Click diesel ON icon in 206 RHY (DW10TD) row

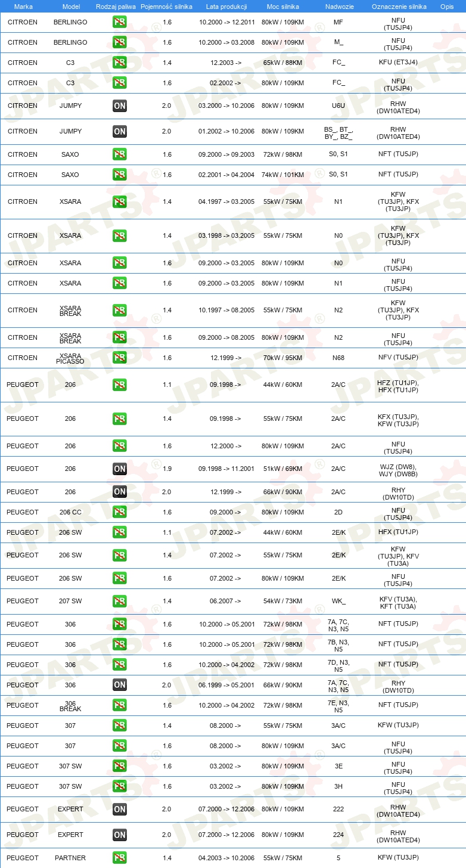119,492
